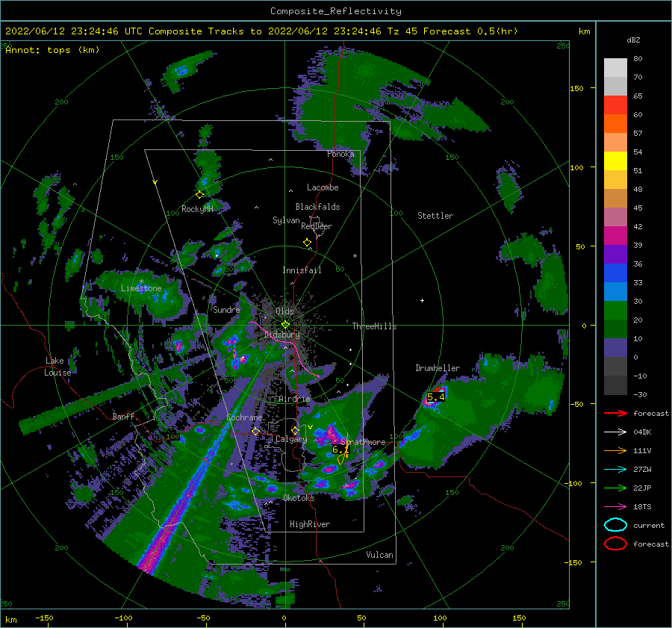672x628 pixels.
Task: Click the green 22JP track arrow
Action: pyautogui.click(x=615, y=488)
